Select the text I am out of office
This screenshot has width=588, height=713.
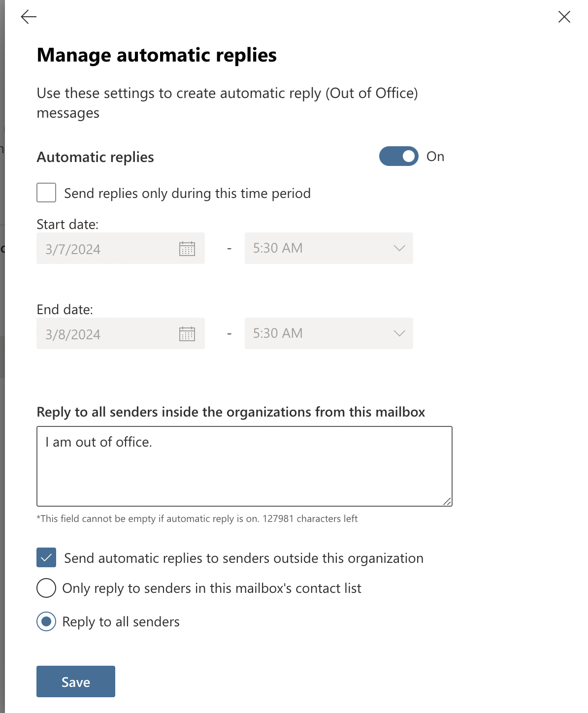(98, 442)
